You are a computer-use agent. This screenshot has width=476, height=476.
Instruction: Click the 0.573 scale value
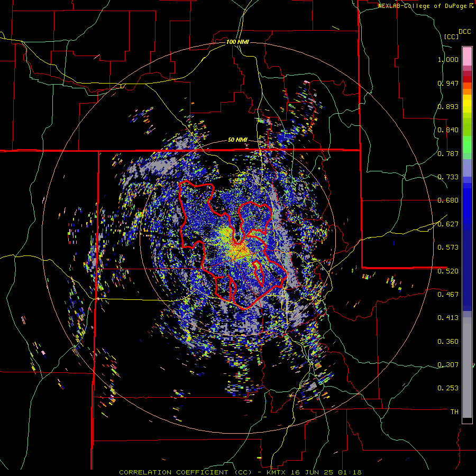coord(448,247)
